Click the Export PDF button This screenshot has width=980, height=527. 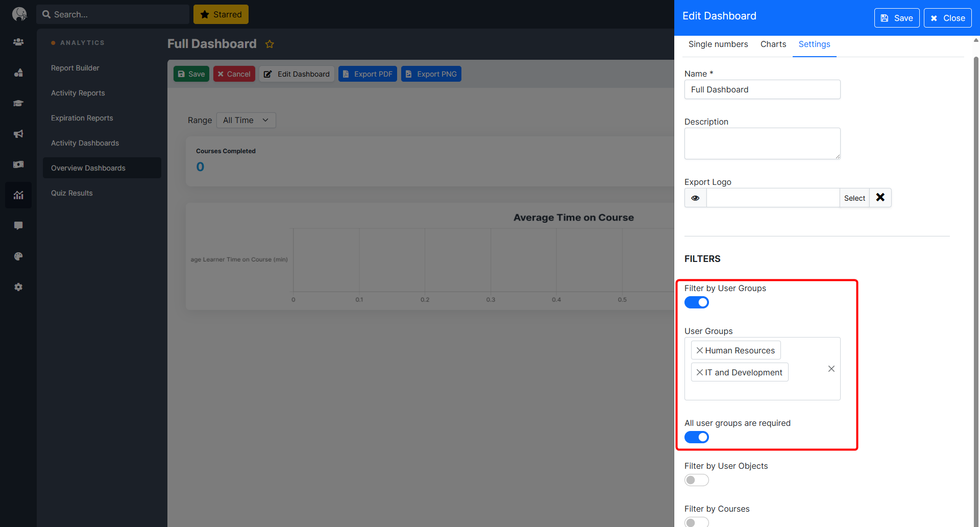[367, 74]
